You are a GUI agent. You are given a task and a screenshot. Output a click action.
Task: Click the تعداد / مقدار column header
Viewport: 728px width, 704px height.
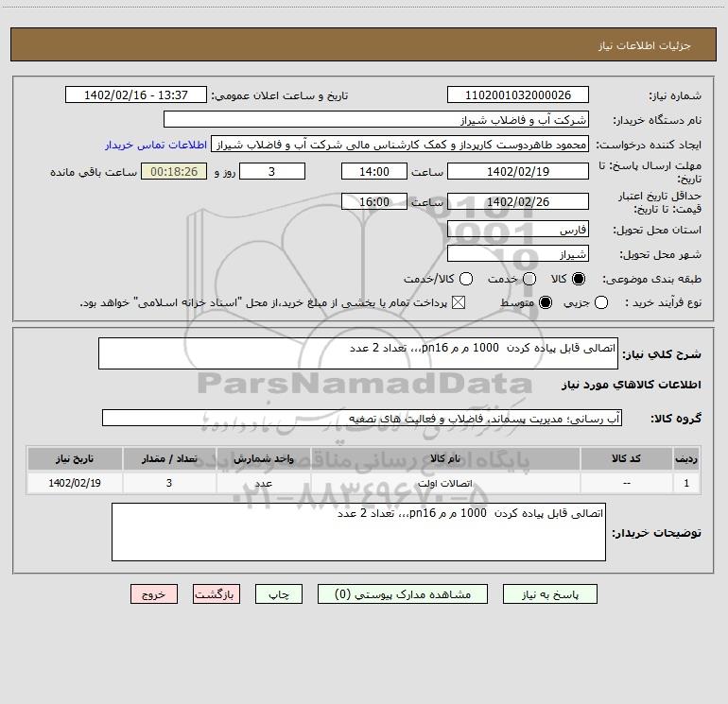(169, 458)
